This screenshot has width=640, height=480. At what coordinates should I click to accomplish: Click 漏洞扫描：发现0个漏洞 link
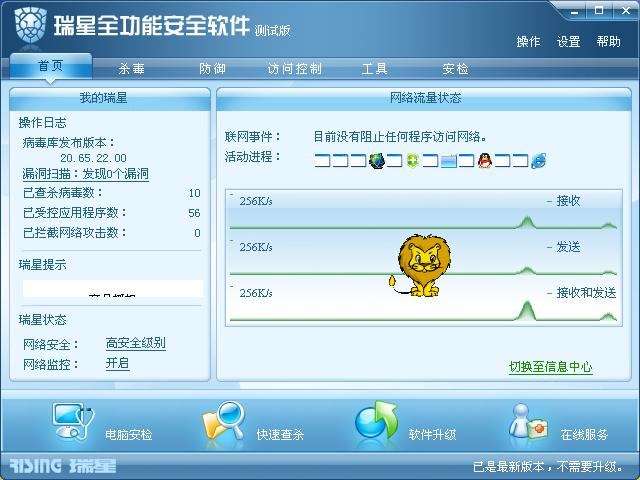85,174
